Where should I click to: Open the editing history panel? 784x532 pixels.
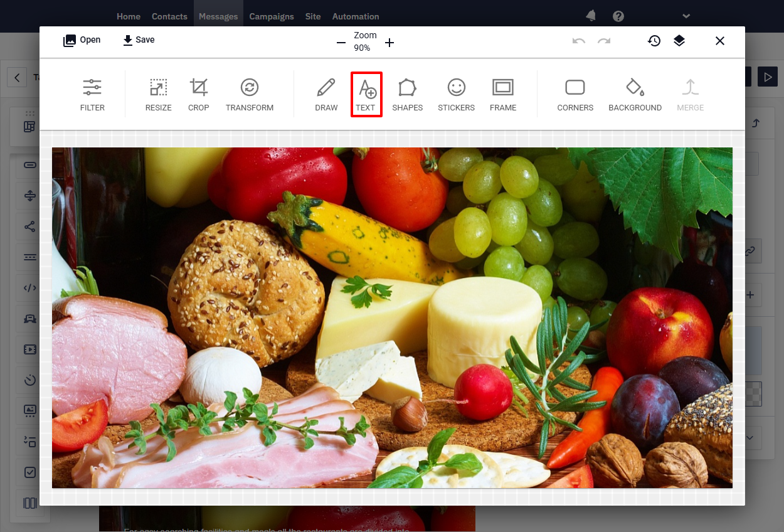(x=654, y=41)
